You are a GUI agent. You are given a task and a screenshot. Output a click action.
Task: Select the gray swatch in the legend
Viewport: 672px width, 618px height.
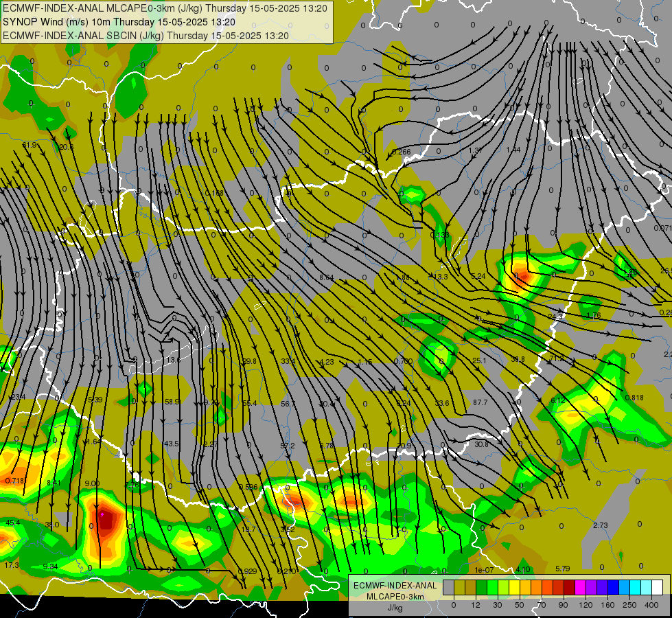(x=448, y=587)
